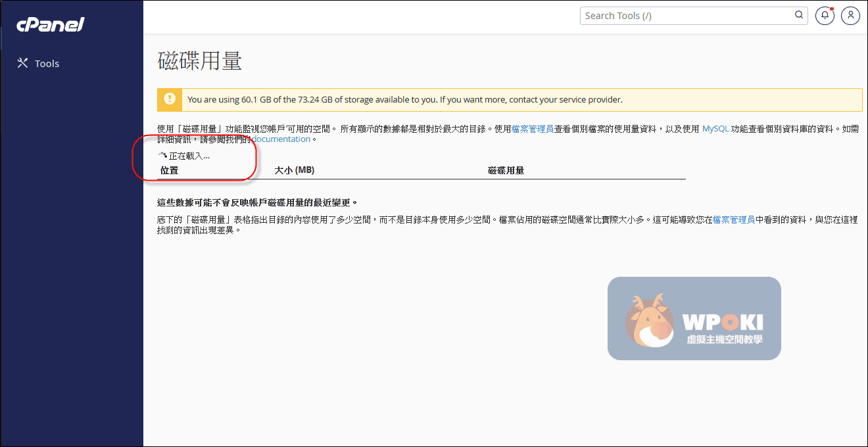Viewport: 868px width, 447px height.
Task: Select the 位置 column header
Action: [x=169, y=171]
